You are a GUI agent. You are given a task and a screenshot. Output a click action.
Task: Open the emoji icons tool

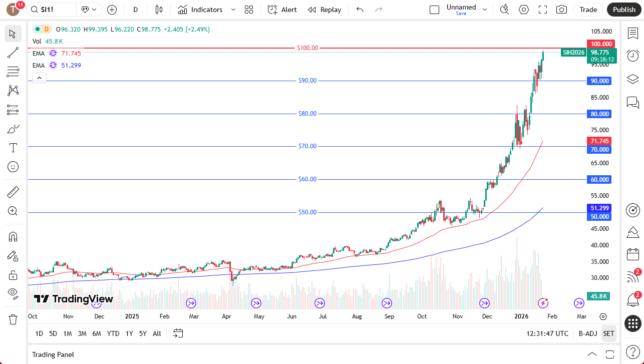click(13, 167)
